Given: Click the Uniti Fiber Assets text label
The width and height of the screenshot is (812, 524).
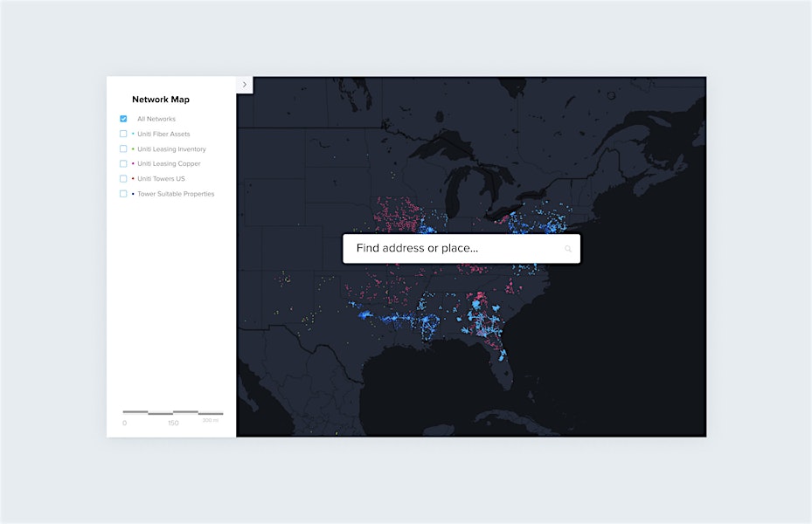Looking at the screenshot, I should 163,134.
